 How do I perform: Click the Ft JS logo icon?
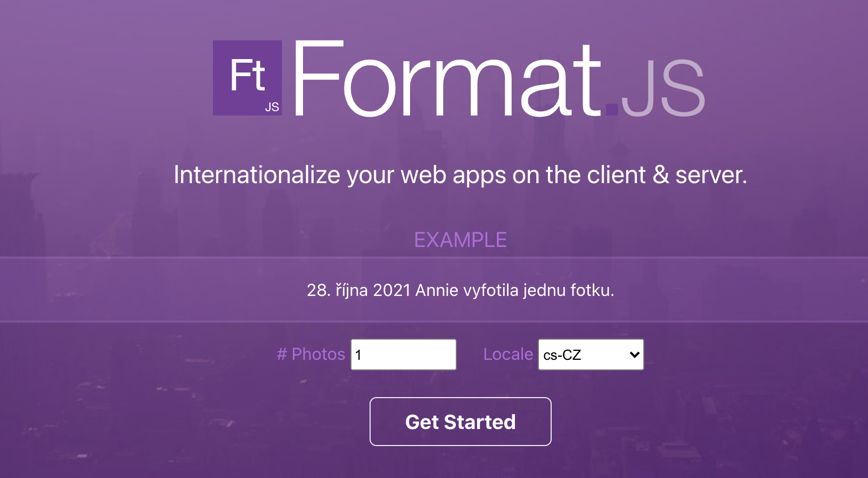pyautogui.click(x=247, y=78)
